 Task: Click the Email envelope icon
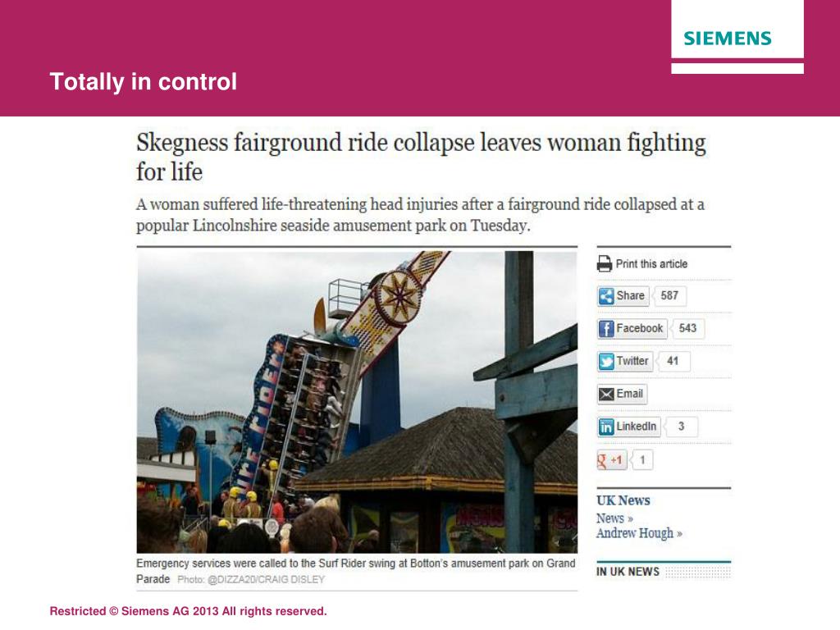606,395
